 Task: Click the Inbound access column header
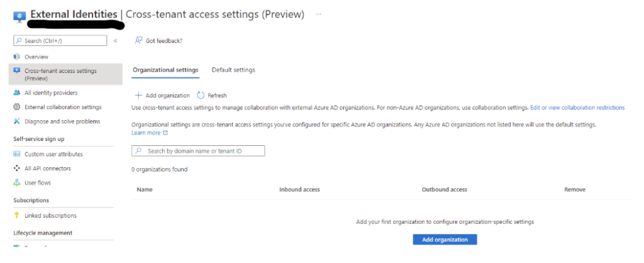click(299, 189)
